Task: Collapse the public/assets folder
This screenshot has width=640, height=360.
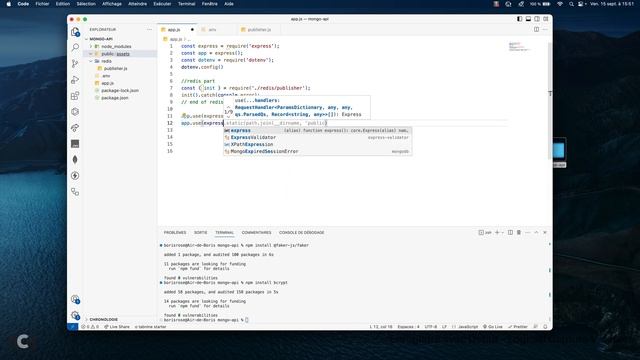Action: pos(120,53)
